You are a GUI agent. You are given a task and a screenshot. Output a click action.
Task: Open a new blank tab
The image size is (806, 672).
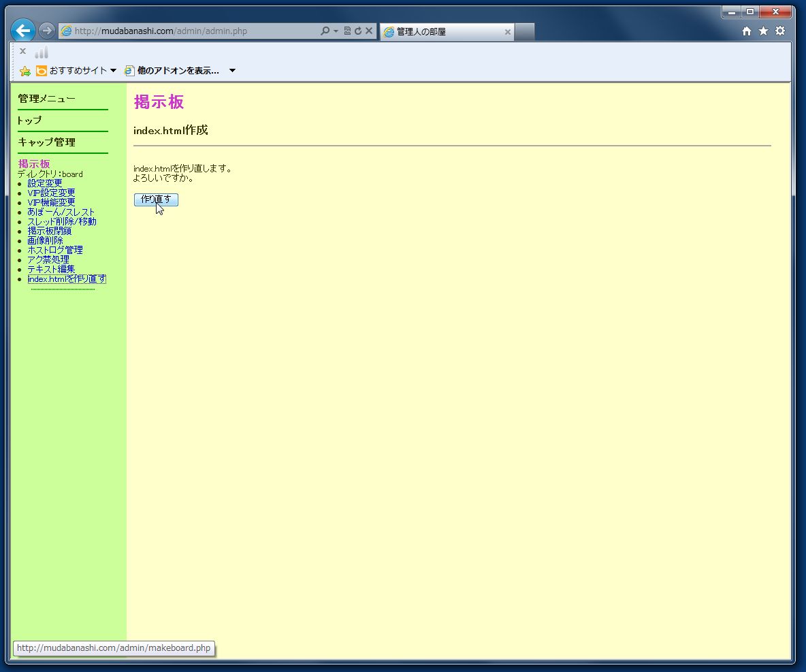524,31
